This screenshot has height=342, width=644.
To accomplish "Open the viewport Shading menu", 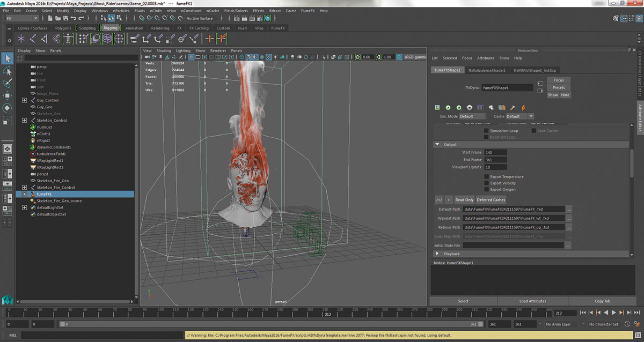I will 164,50.
